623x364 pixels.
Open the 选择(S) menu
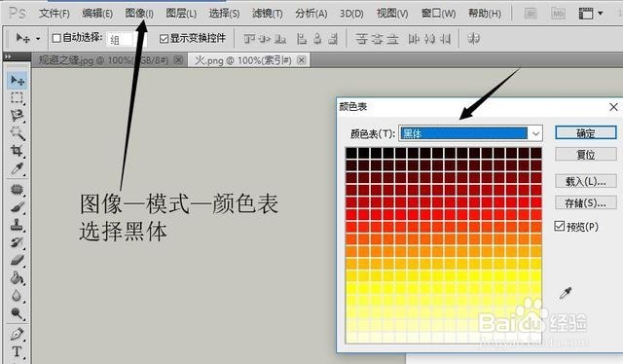click(224, 14)
